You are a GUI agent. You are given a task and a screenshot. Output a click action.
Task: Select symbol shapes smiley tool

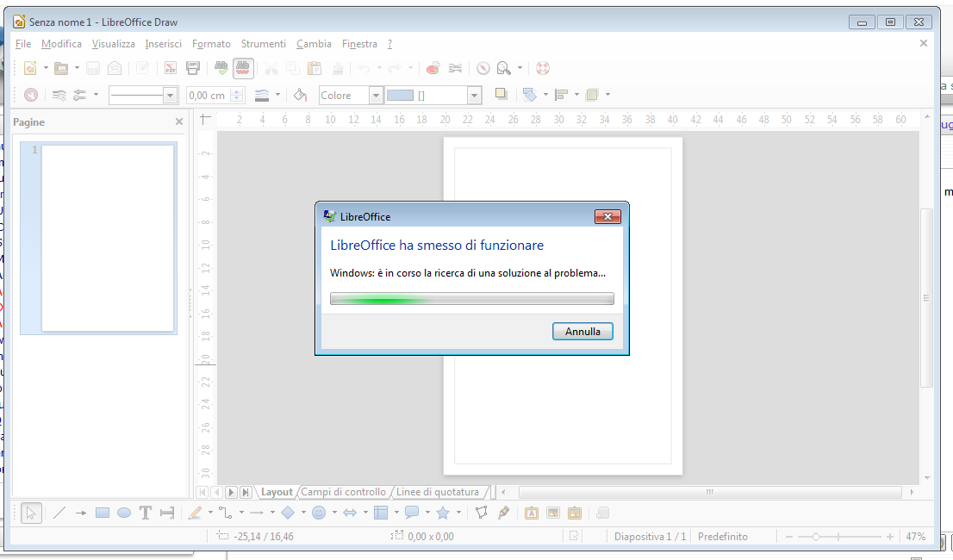point(319,513)
